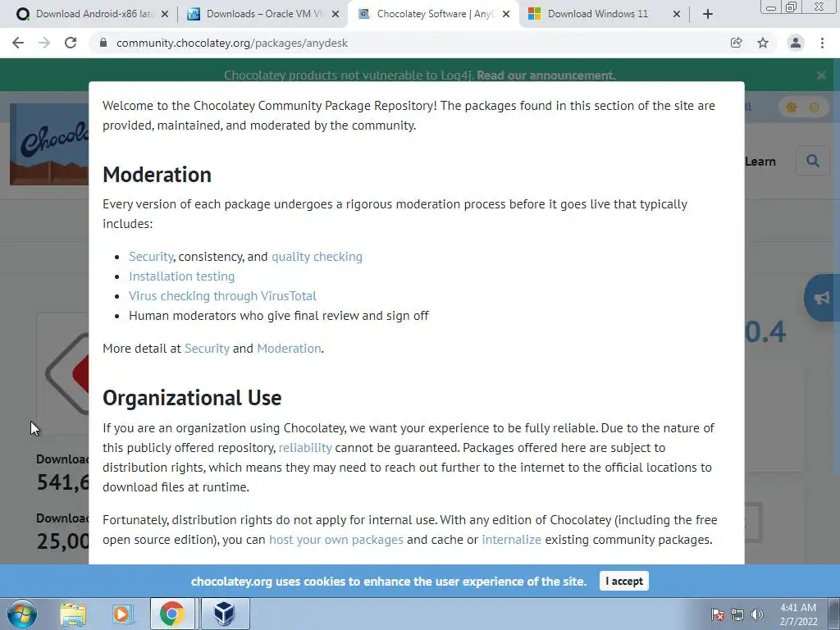Click the Chrome taskbar icon
The width and height of the screenshot is (840, 630).
tap(171, 614)
